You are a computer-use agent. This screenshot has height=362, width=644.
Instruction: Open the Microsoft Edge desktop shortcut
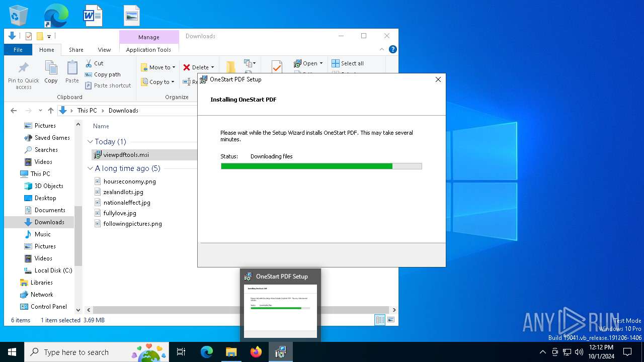56,16
